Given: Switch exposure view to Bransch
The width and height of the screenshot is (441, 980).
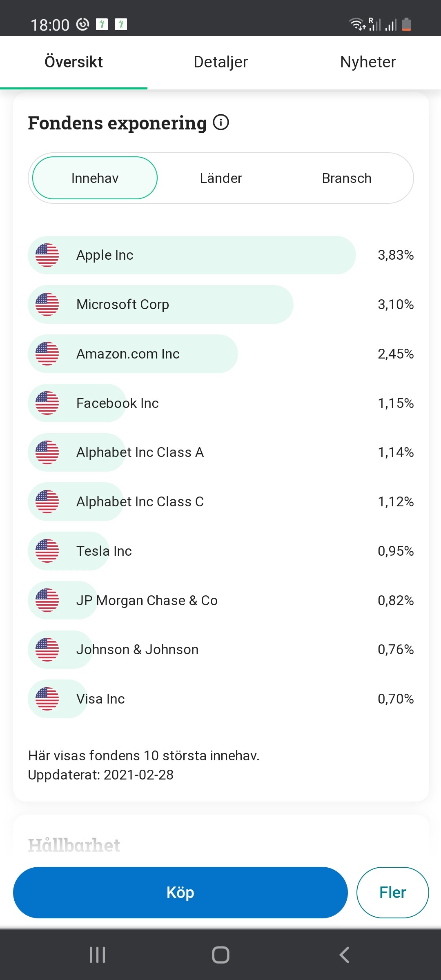Looking at the screenshot, I should [346, 178].
